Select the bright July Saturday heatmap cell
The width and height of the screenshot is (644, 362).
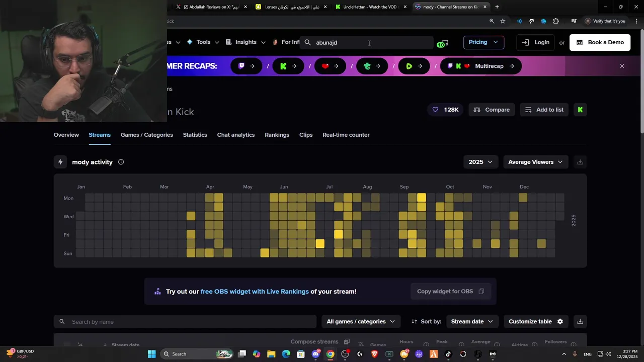(320, 244)
